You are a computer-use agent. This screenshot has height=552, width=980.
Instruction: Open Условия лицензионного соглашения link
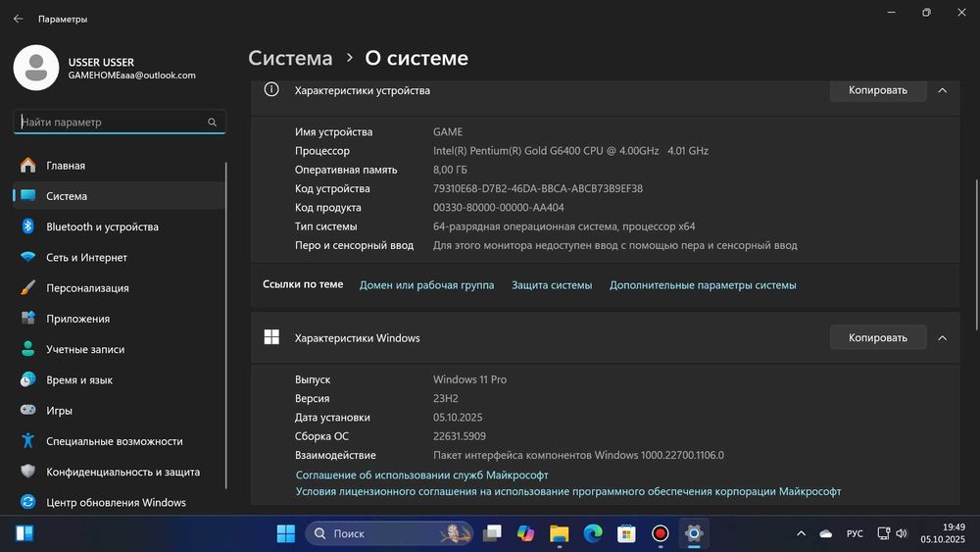(568, 491)
